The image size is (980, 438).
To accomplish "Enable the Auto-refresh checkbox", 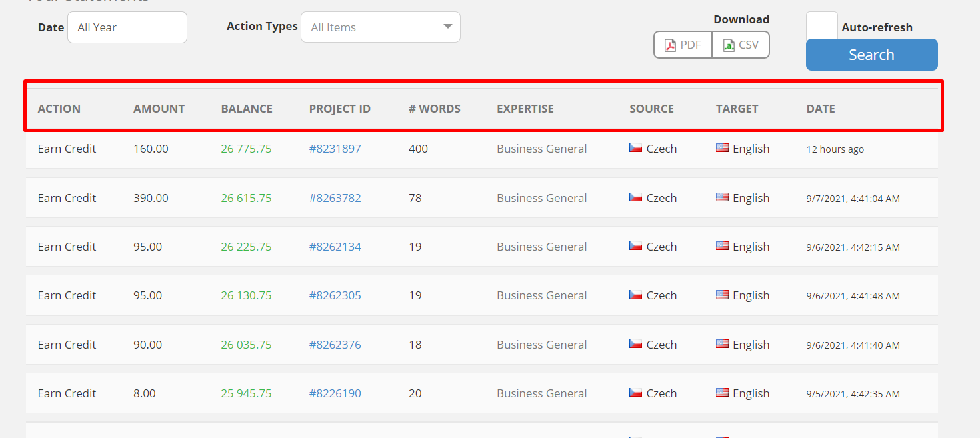I will pyautogui.click(x=821, y=25).
